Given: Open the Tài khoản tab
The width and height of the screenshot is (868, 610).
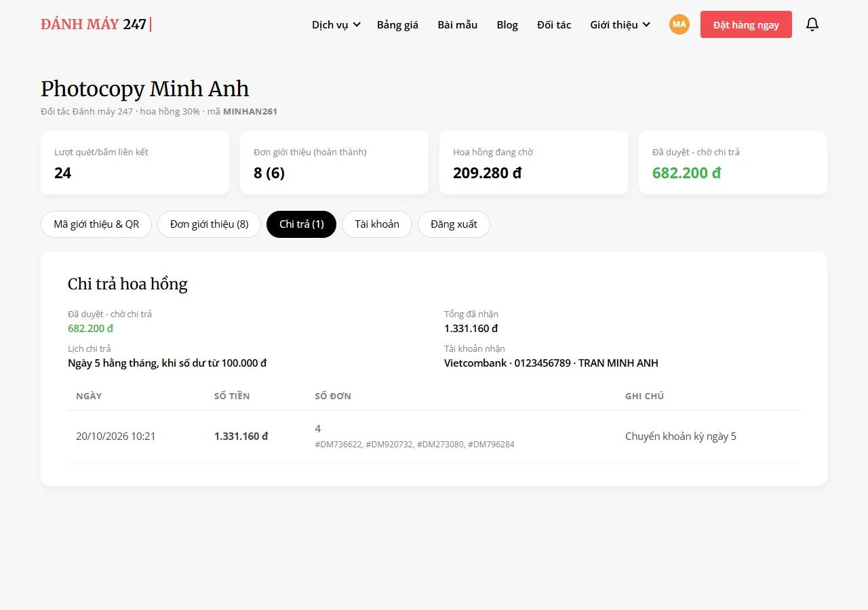Looking at the screenshot, I should (x=377, y=224).
